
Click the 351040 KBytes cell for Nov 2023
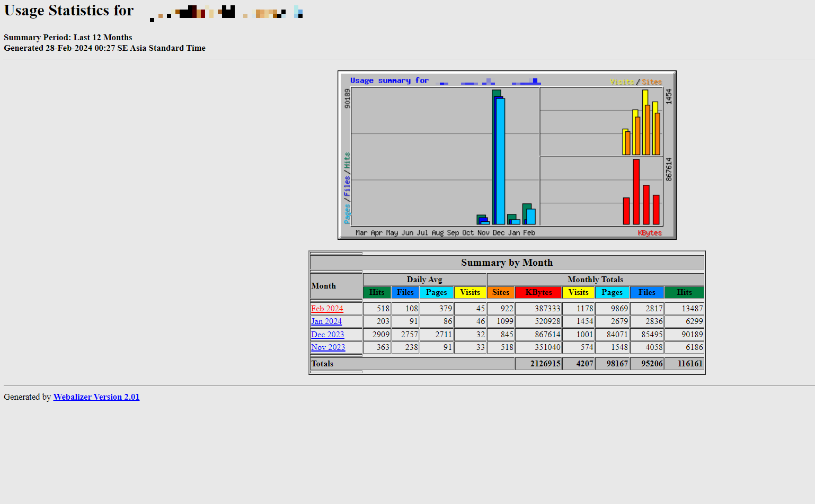coord(538,347)
